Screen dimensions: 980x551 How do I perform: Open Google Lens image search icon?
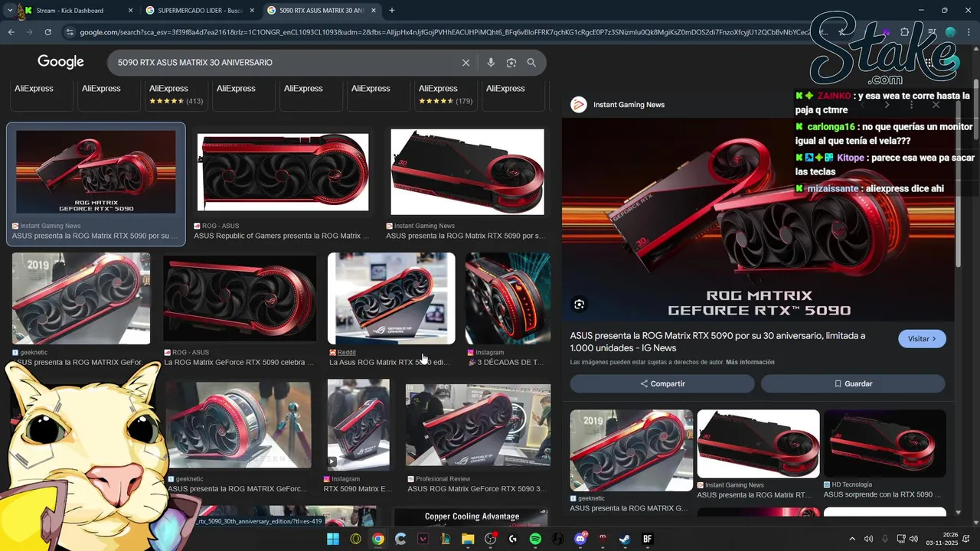511,63
